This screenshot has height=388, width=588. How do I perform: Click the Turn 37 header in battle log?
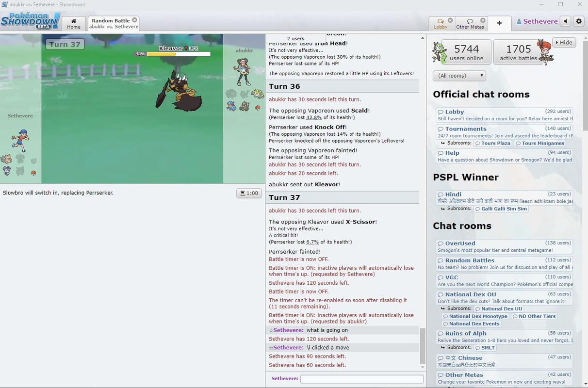click(343, 197)
